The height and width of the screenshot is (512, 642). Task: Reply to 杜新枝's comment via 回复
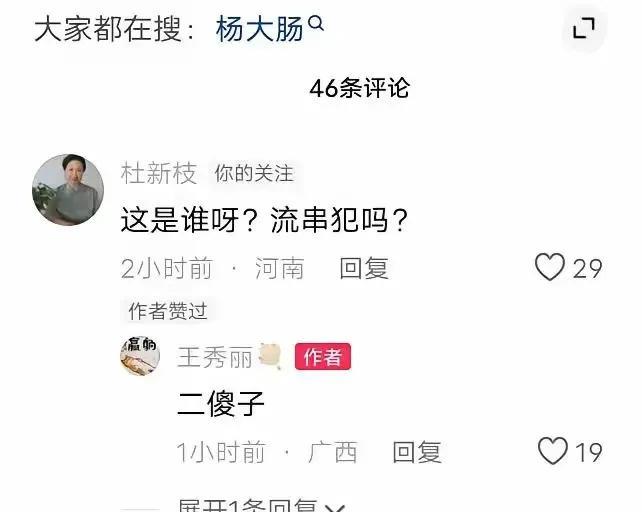coord(364,268)
